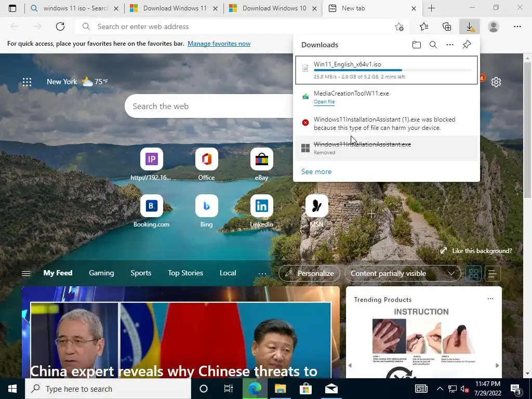Open New York weather widget
532x399 pixels.
77,82
